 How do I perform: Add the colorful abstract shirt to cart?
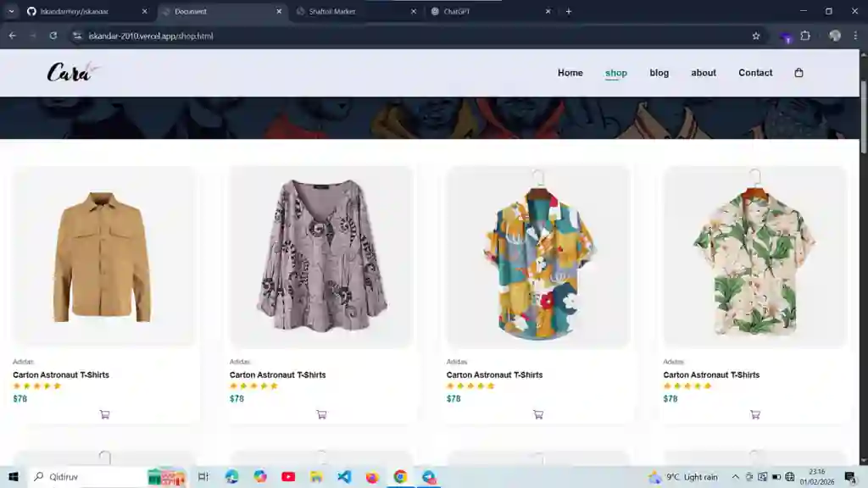click(x=538, y=414)
